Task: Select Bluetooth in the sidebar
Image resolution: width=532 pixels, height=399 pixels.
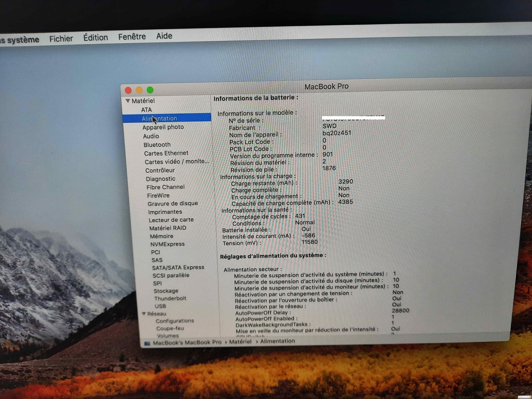Action: tap(157, 145)
